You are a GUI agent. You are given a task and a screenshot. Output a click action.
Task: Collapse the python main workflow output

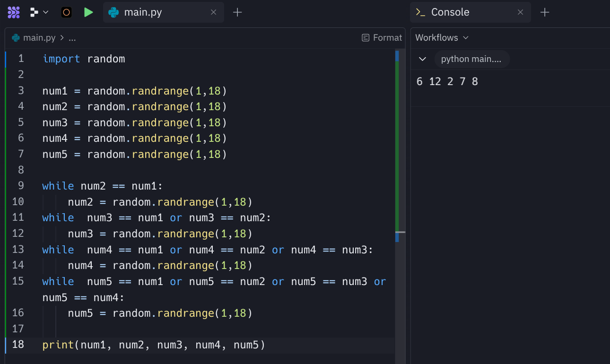coord(423,59)
